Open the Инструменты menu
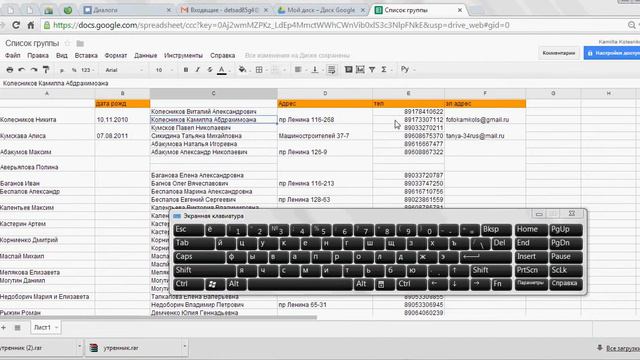The image size is (640, 360). tap(183, 56)
